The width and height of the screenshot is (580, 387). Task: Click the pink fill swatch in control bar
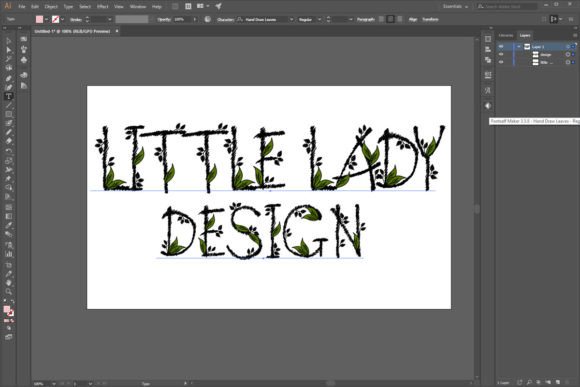point(40,19)
